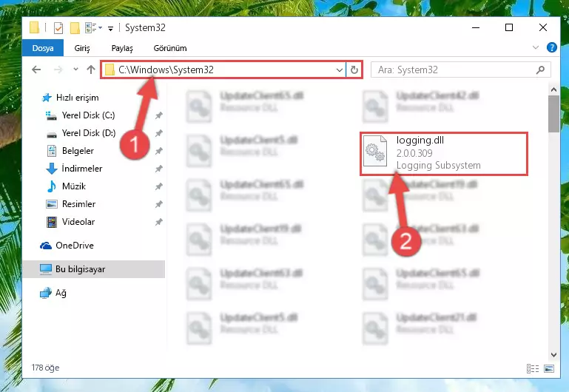569x392 pixels.
Task: Click the pin icon next to Videolar
Action: tap(158, 222)
